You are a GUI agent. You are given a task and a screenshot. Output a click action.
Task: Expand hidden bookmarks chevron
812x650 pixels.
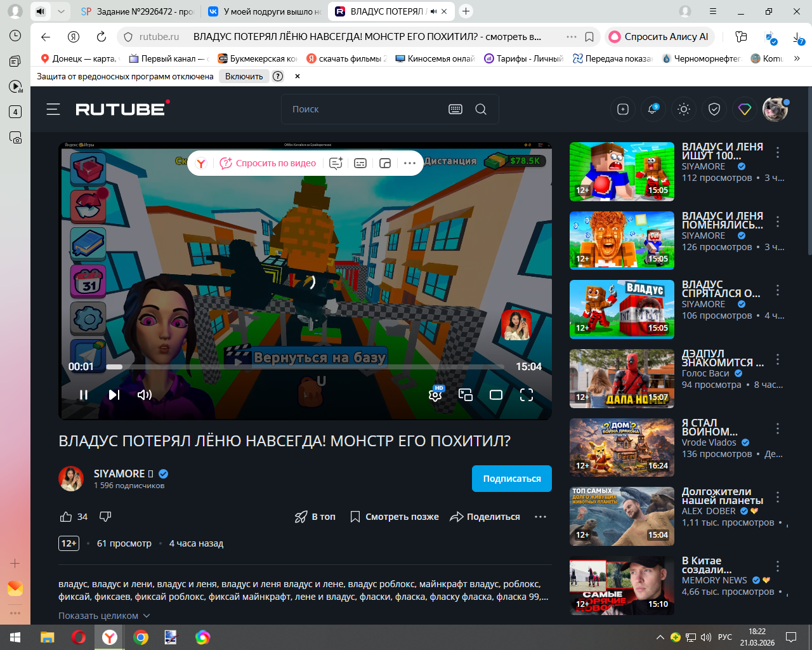[797, 58]
